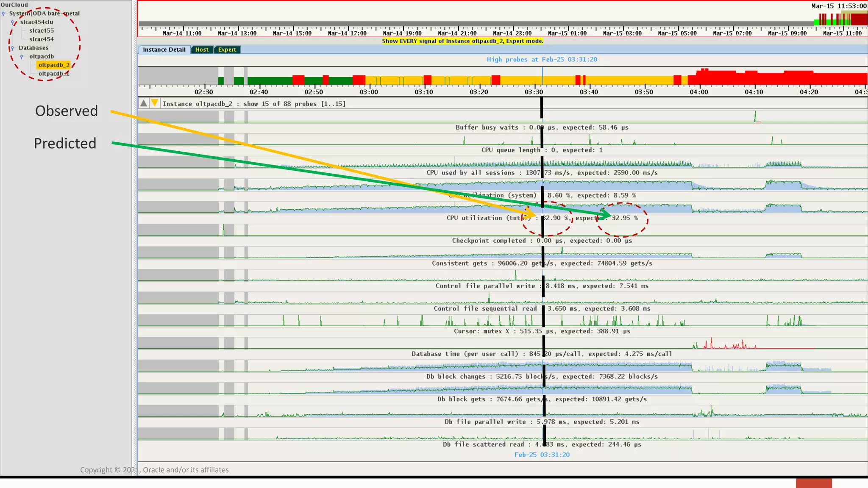Select the OurCloud root node
868x488 pixels.
(14, 5)
